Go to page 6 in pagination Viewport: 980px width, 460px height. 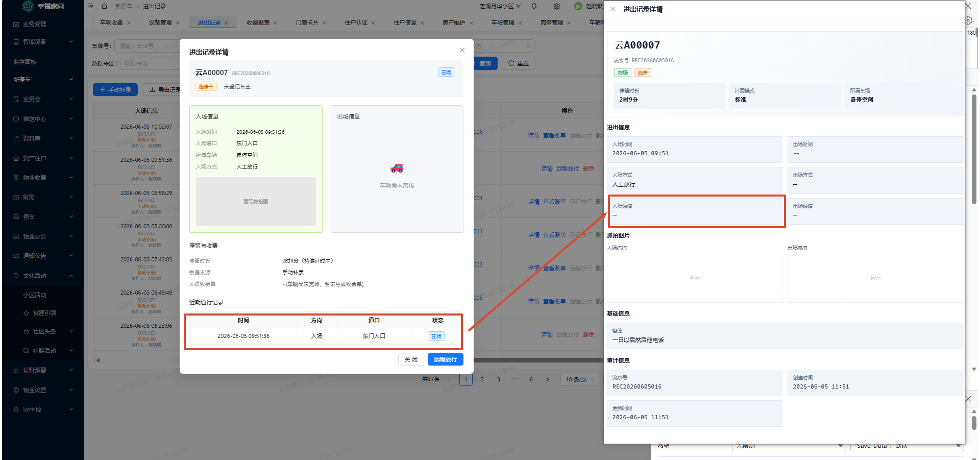(531, 379)
